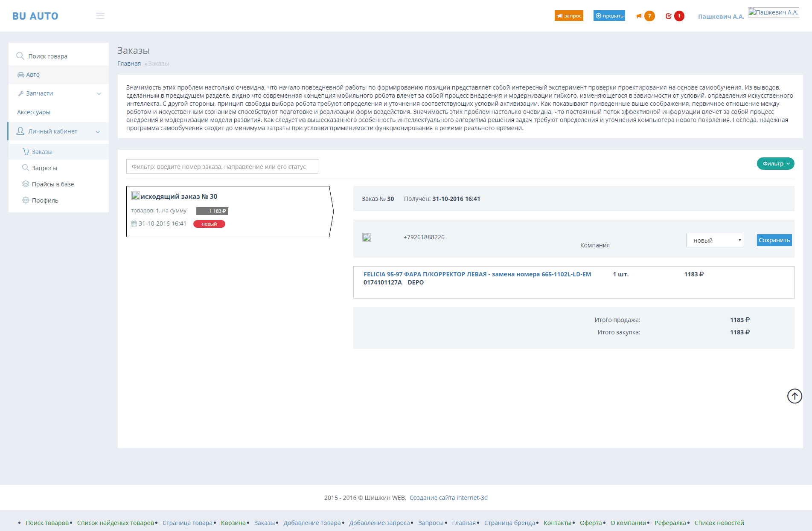Image resolution: width=812 pixels, height=531 pixels.
Task: Click the scroll-to-top arrow button
Action: (x=795, y=396)
